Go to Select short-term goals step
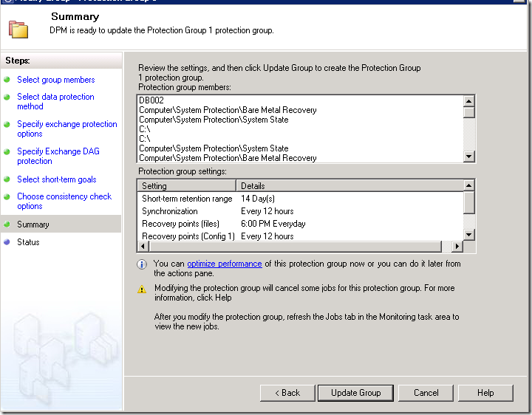This screenshot has height=415, width=532. [x=57, y=179]
